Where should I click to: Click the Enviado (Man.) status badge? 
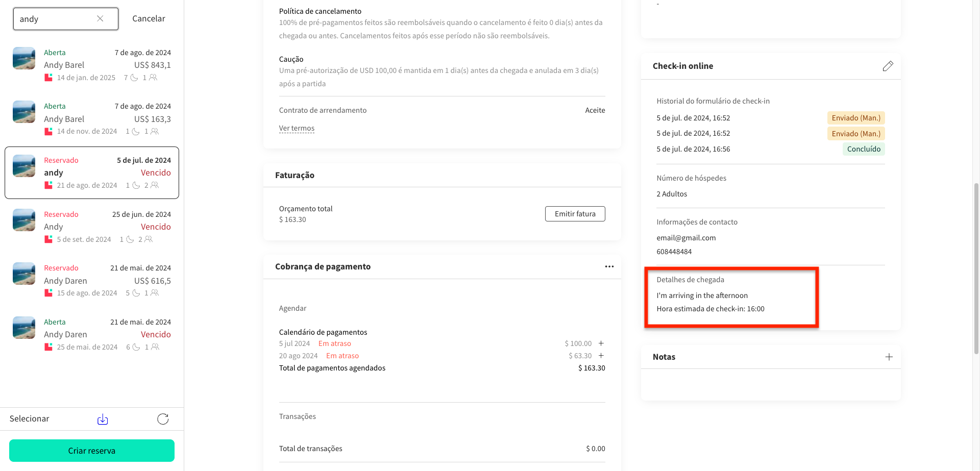[x=855, y=118]
